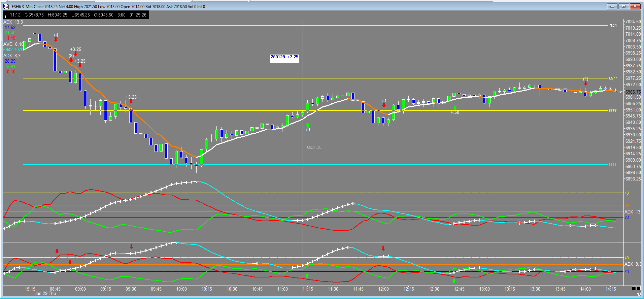Maximize the ESH6 chart window
644x299 pixels.
tap(624, 6)
